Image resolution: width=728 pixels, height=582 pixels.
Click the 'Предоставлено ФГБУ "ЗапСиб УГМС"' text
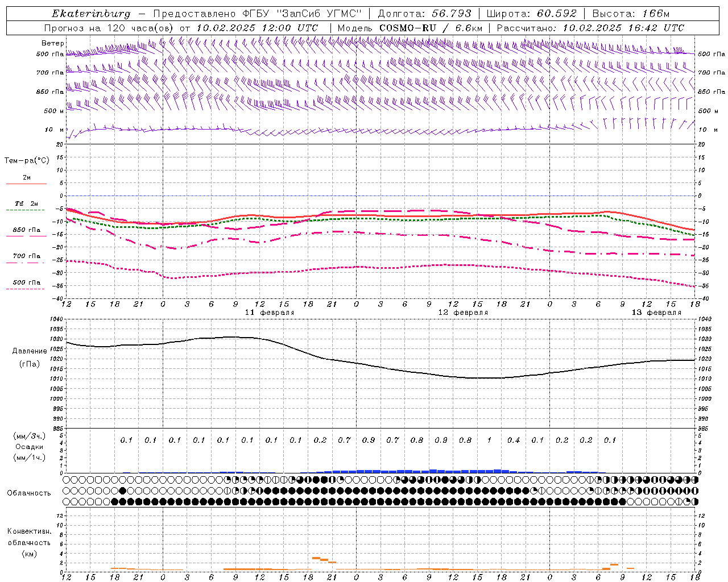(258, 14)
